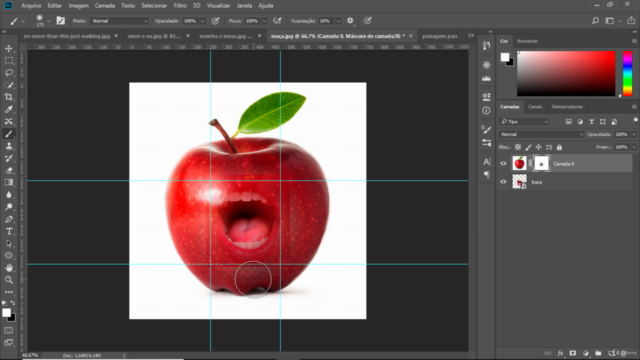The image size is (640, 360).
Task: Open the Suavização dropdown arrow
Action: [x=338, y=21]
